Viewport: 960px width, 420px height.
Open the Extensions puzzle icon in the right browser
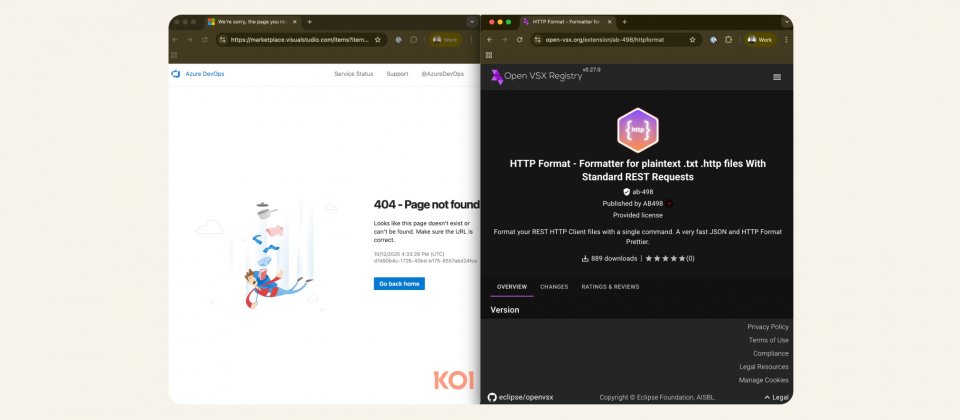point(728,40)
